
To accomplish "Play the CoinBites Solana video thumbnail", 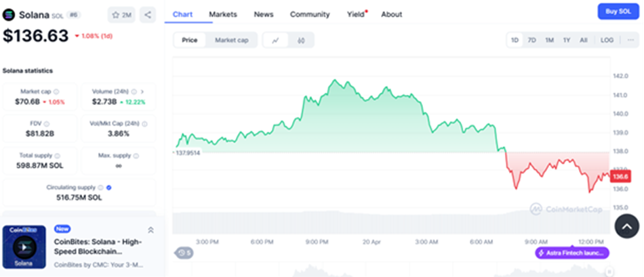I will point(24,247).
